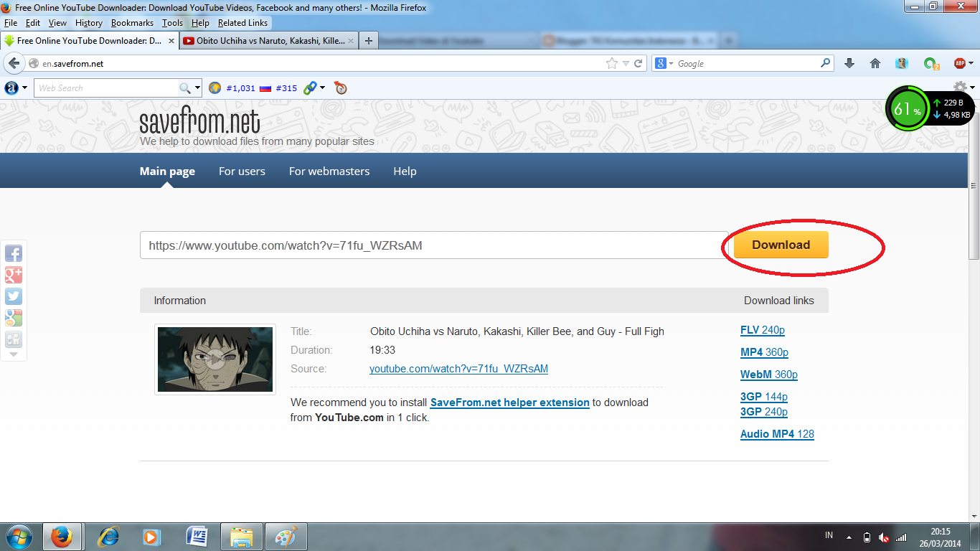Screen dimensions: 980x551
Task: Open Internet Explorer from the taskbar
Action: tap(108, 537)
